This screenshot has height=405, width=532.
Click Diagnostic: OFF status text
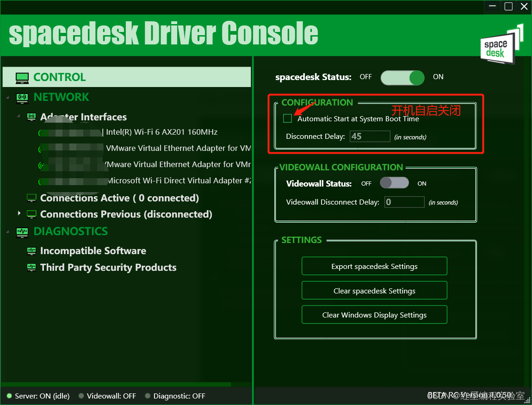click(179, 396)
